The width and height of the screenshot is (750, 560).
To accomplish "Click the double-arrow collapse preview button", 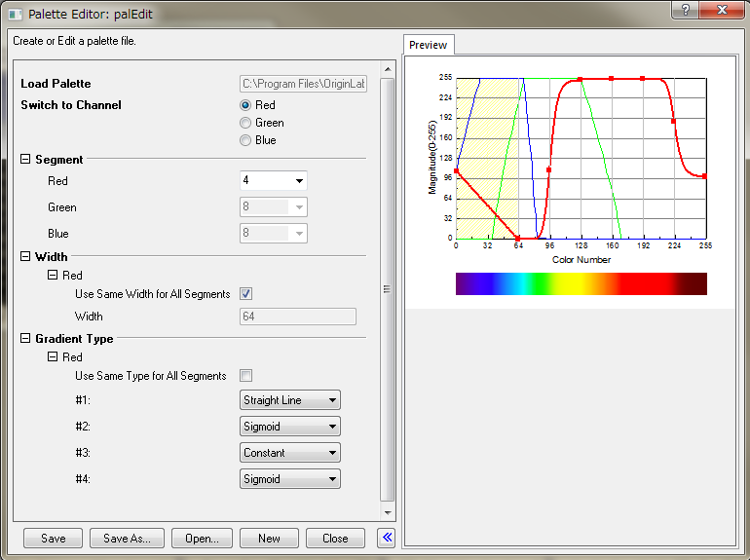I will [x=386, y=538].
